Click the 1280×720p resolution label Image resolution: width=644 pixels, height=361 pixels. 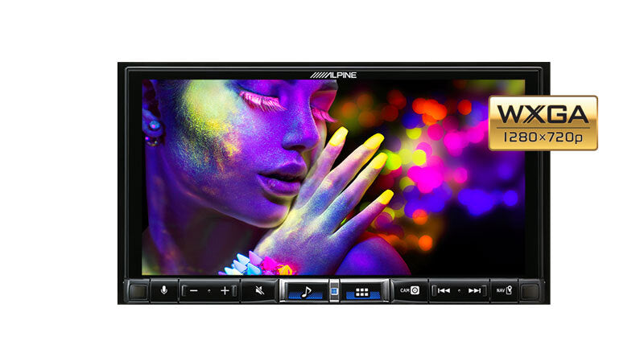[543, 137]
